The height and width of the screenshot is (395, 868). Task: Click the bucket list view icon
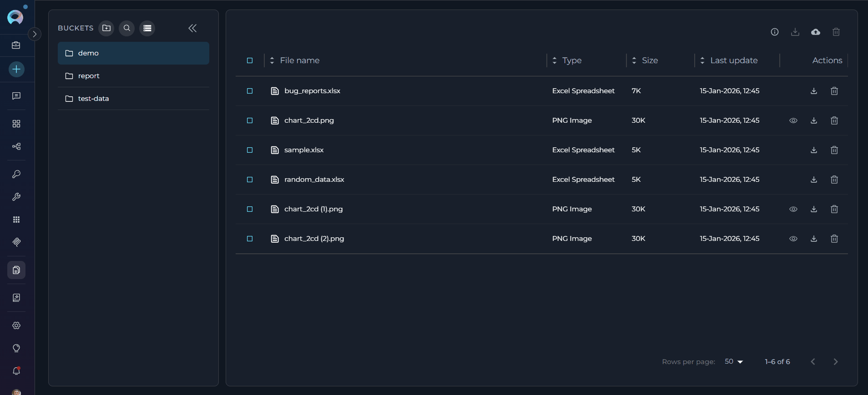point(147,28)
